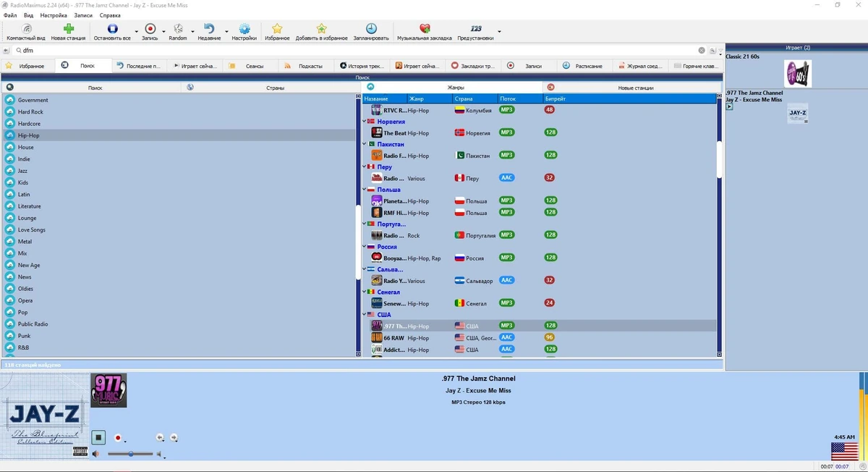The image size is (868, 472).
Task: Play a Random station
Action: click(178, 32)
